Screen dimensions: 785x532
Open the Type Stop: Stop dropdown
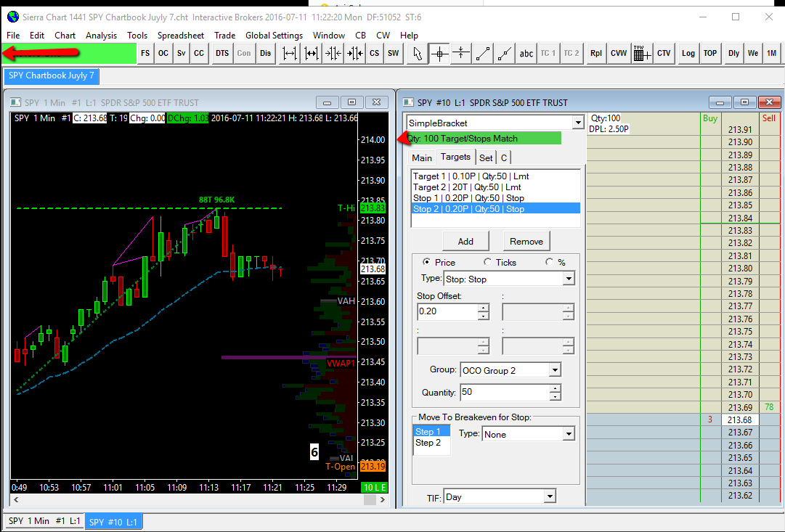point(568,279)
